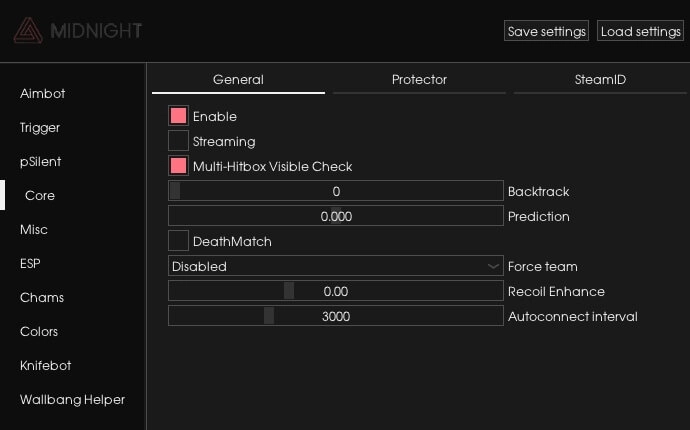Select the General tab
This screenshot has width=690, height=430.
point(238,80)
